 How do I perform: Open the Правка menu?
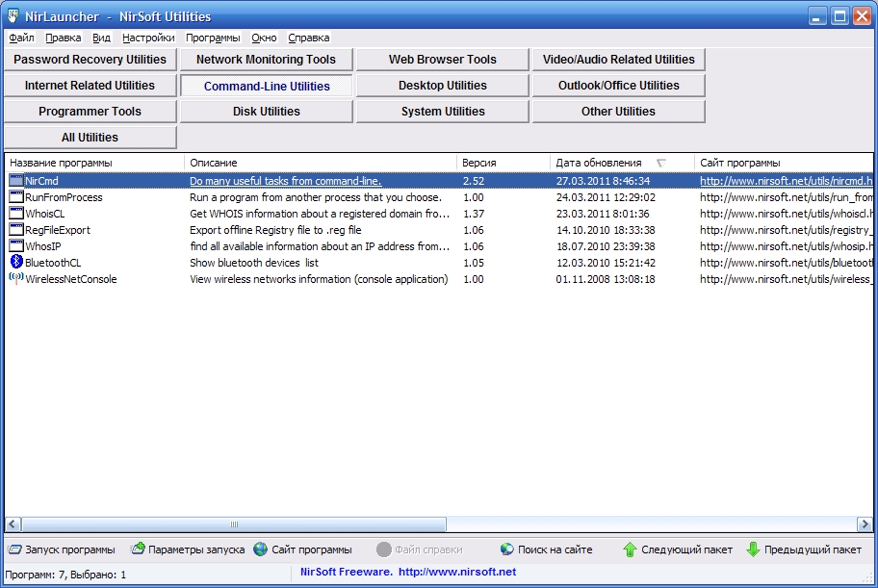63,38
